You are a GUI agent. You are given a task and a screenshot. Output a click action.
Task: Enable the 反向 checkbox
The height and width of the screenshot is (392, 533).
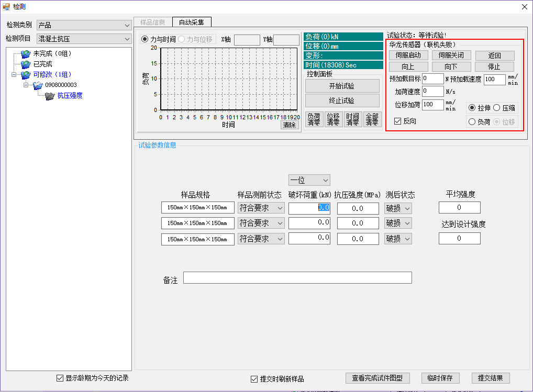(x=398, y=121)
